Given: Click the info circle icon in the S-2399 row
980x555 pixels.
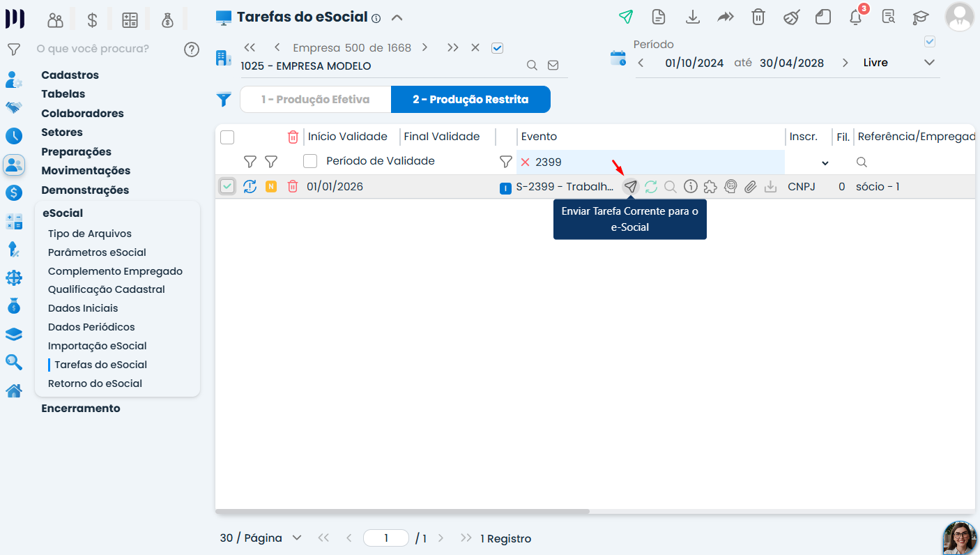Looking at the screenshot, I should tap(691, 186).
